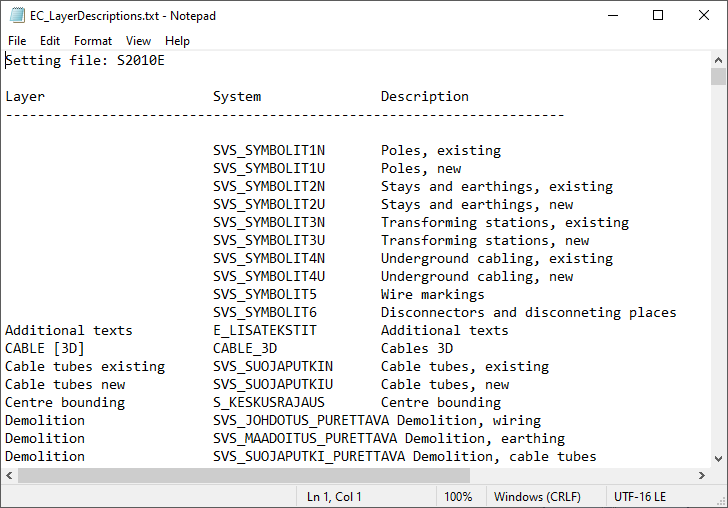Click the vertical scrollbar down arrow
The width and height of the screenshot is (728, 508).
pyautogui.click(x=718, y=458)
